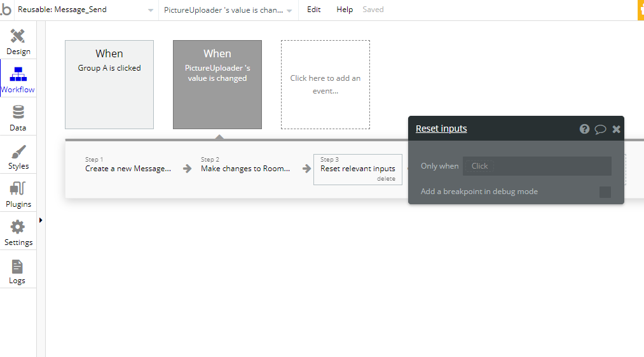
Task: Click the Only when condition field
Action: click(537, 166)
